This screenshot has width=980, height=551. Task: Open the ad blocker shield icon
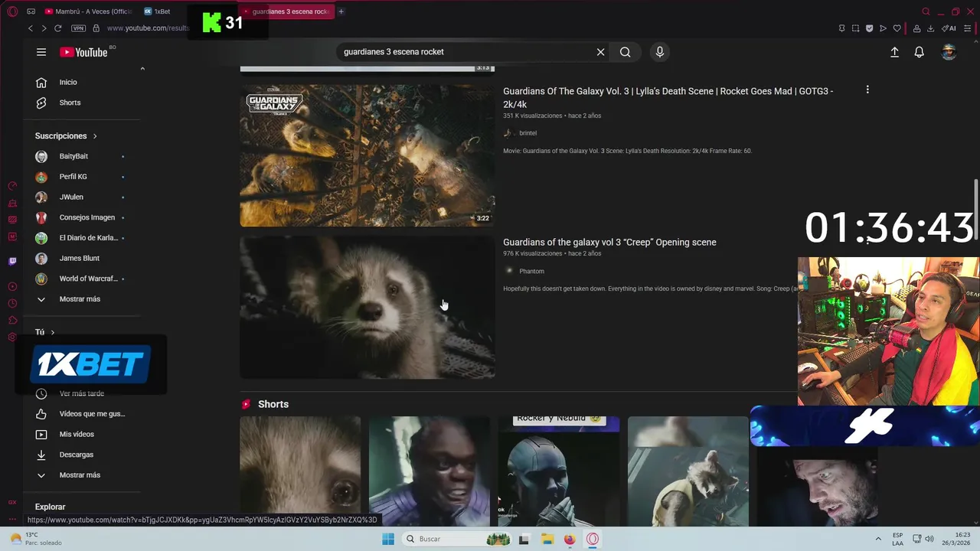coord(869,28)
